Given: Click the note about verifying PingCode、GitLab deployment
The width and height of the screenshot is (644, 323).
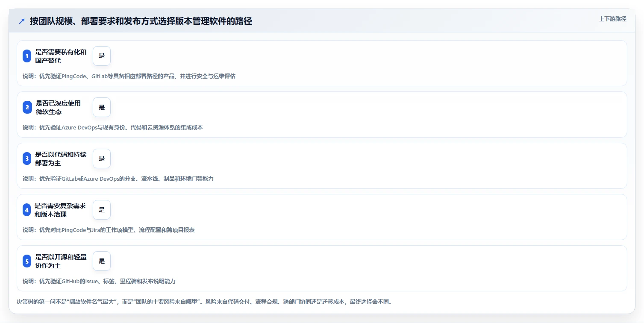Looking at the screenshot, I should pyautogui.click(x=129, y=76).
